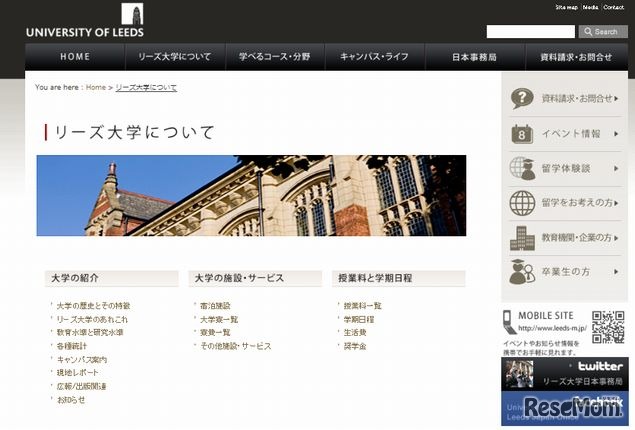The image size is (635, 430).
Task: Click the campus building banner image
Action: (251, 196)
